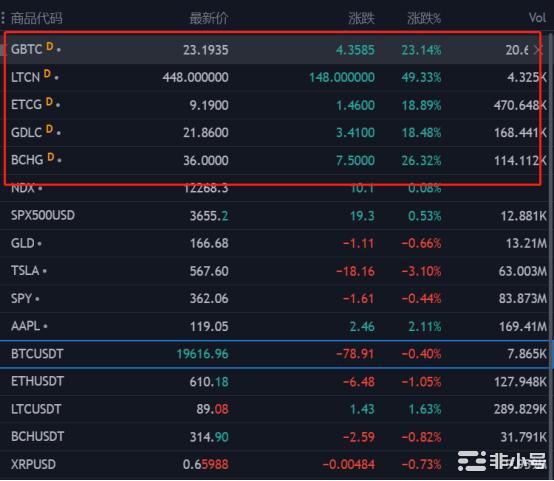The image size is (554, 481).
Task: Click the D badge next to LTCN
Action: click(x=47, y=74)
